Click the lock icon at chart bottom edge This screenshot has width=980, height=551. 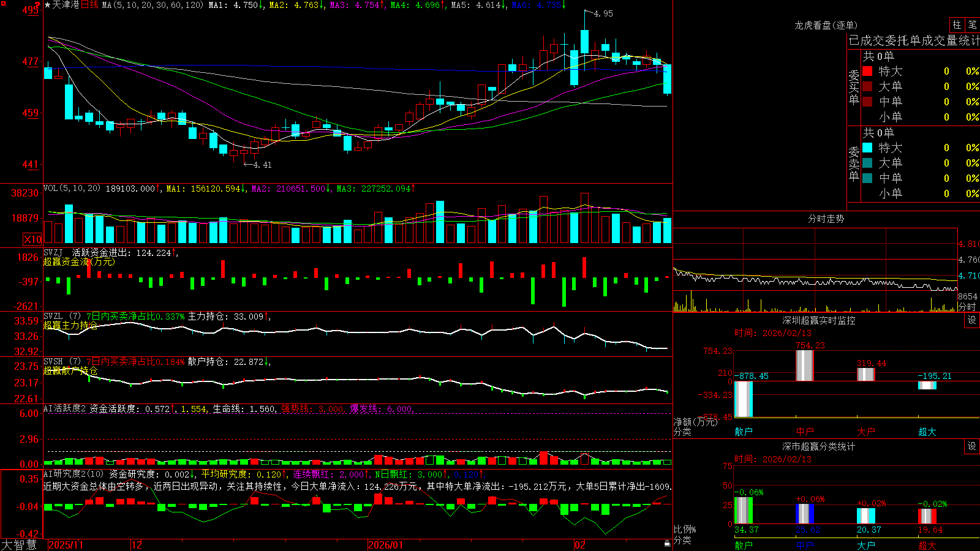pyautogui.click(x=667, y=543)
